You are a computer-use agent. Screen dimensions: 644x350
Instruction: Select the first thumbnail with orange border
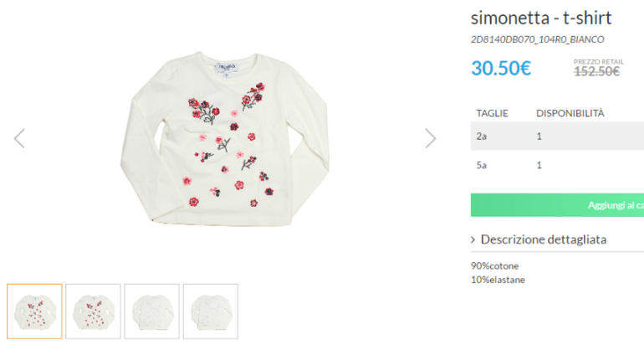[x=34, y=311]
